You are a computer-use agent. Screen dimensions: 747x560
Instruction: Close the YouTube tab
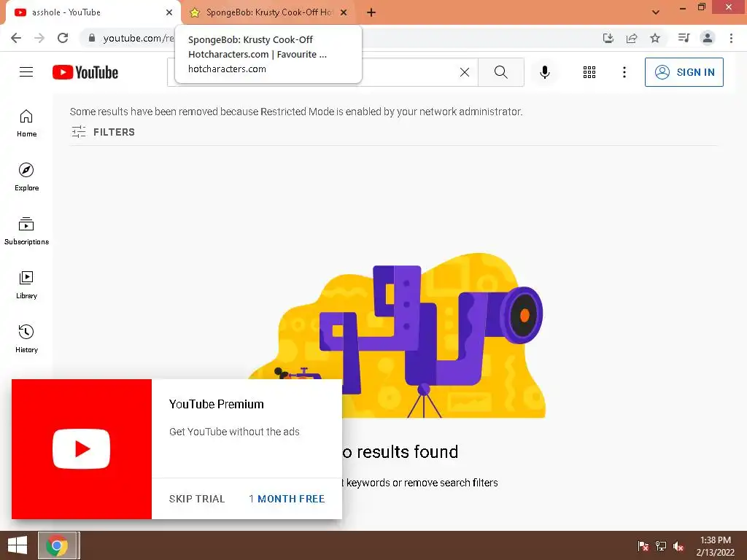click(169, 12)
